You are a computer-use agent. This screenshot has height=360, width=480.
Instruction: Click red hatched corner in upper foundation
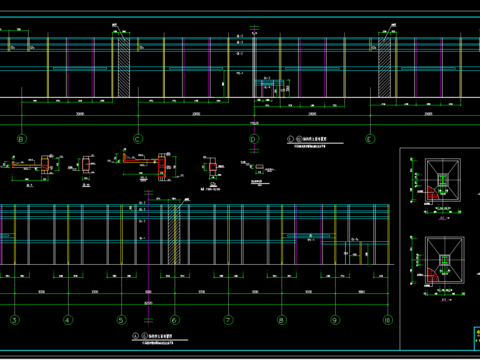tap(432, 193)
